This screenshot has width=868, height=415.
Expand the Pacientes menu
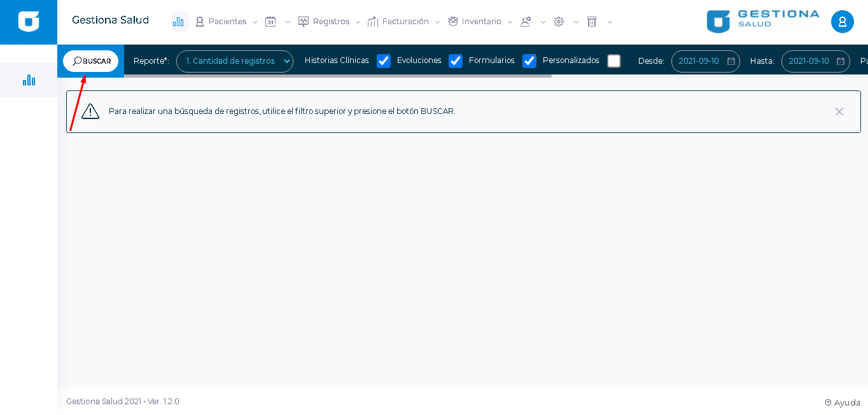pos(227,22)
